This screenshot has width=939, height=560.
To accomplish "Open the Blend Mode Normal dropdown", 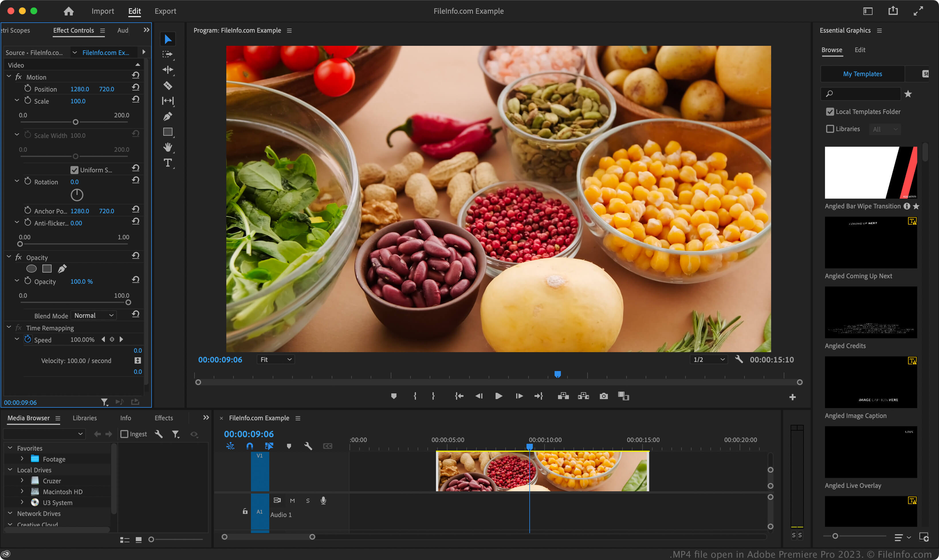I will click(94, 316).
